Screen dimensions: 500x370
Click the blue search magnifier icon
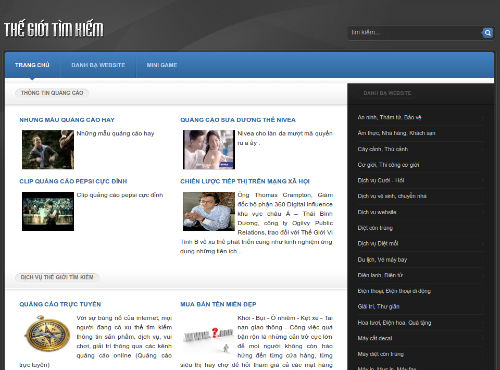tap(487, 33)
